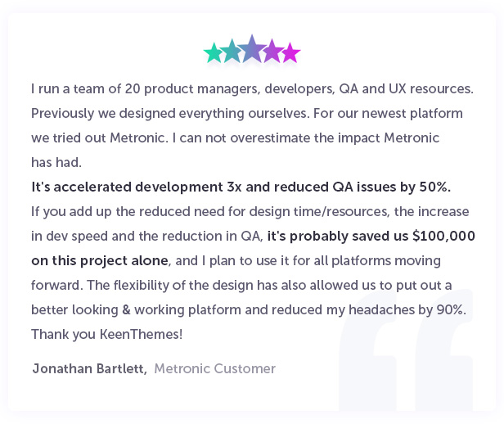Click the bold 'saved us $100,000' text
This screenshot has height=424, width=504.
371,236
